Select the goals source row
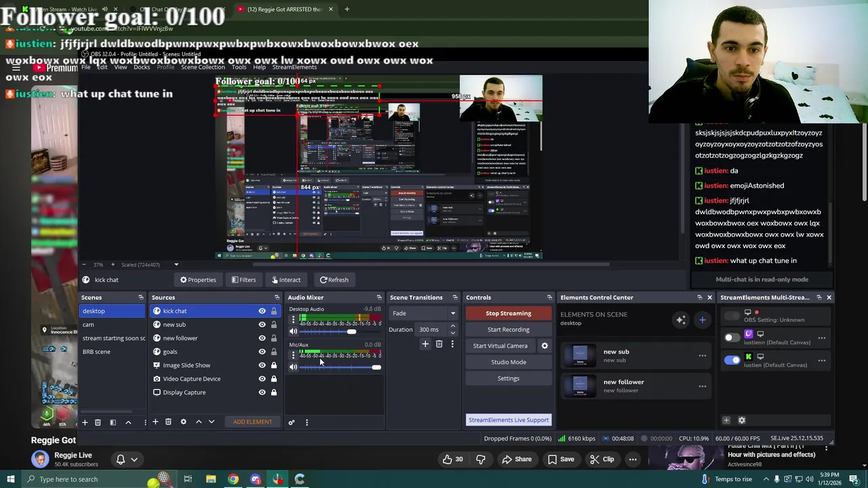The height and width of the screenshot is (488, 868). (x=214, y=352)
